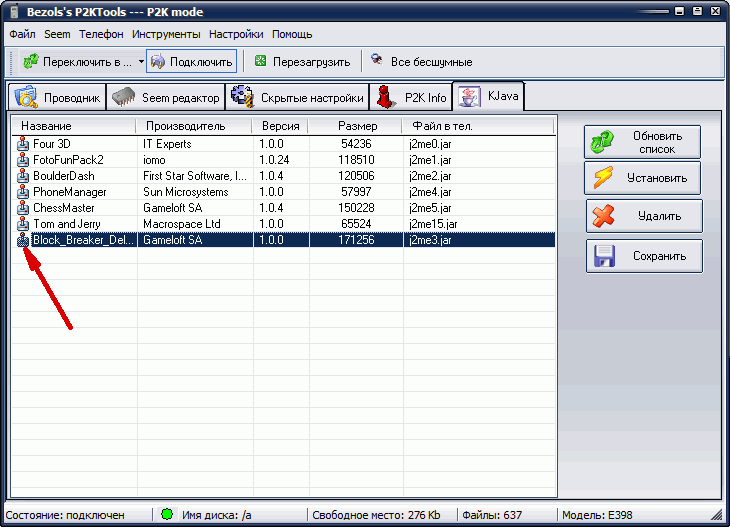Screen dimensions: 730x527
Task: Sort by the Файл в тел. column header
Action: [x=478, y=126]
